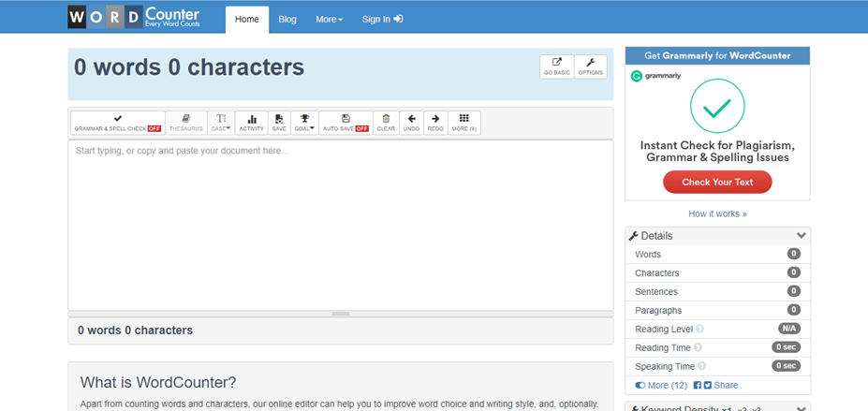The height and width of the screenshot is (411, 868).
Task: Open the Options wrench button
Action: point(590,66)
